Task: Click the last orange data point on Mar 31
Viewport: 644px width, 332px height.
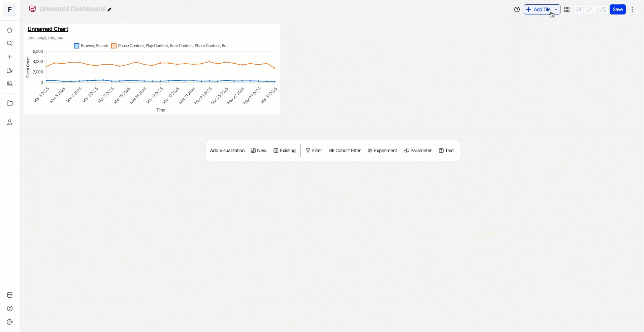Action: coord(275,68)
